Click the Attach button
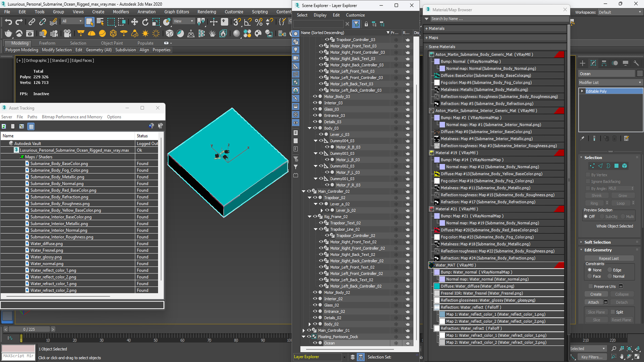Viewport: 644px width, 362px height. pyautogui.click(x=593, y=302)
